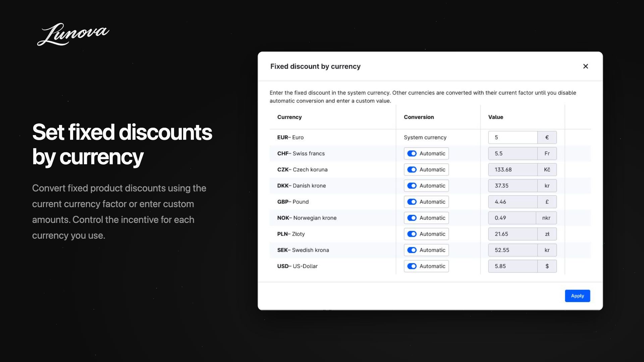Click the zł suffix in PLN row
The image size is (644, 362).
coord(547,234)
